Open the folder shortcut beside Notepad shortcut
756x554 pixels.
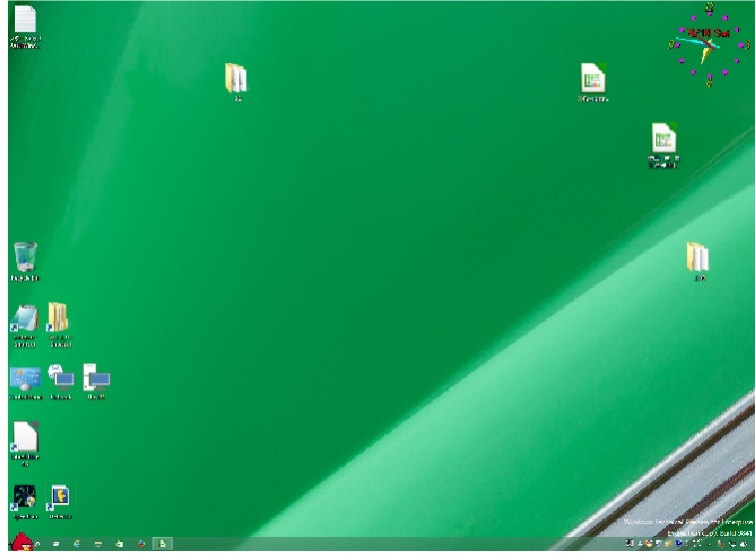point(60,324)
